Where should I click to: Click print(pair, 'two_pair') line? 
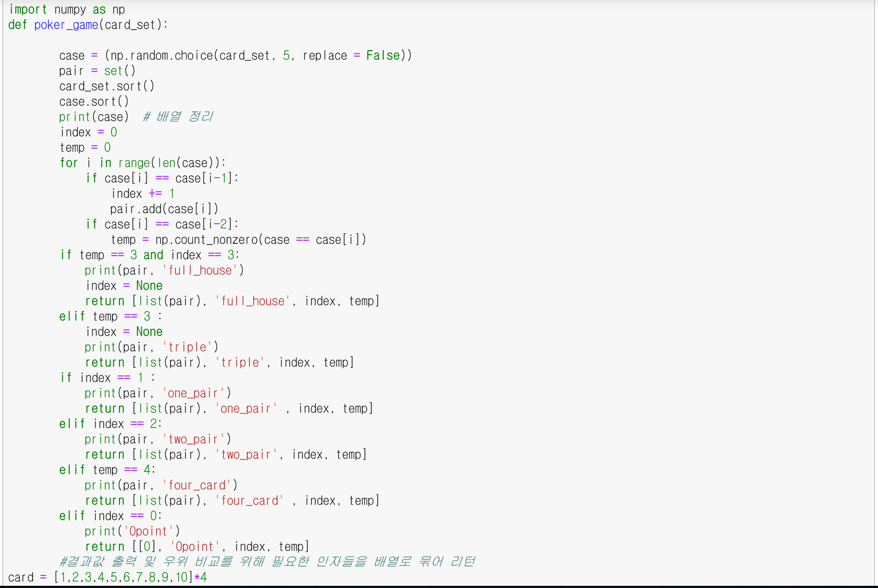[158, 440]
